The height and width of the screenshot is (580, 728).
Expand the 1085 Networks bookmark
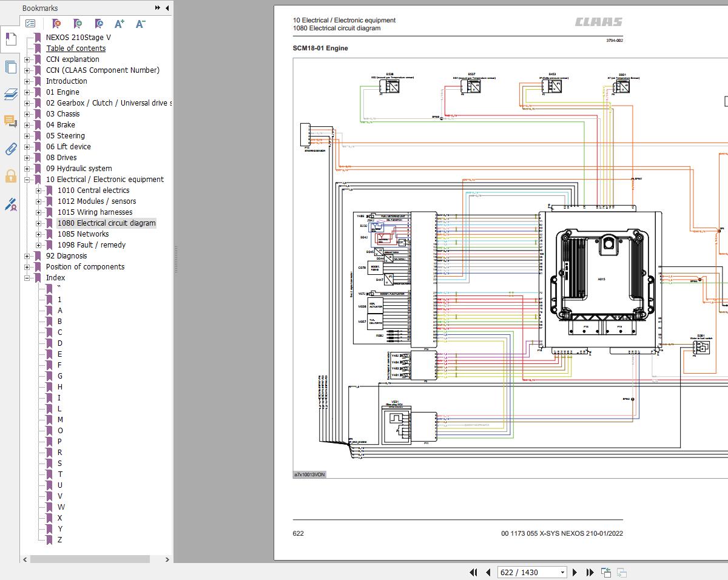(39, 234)
